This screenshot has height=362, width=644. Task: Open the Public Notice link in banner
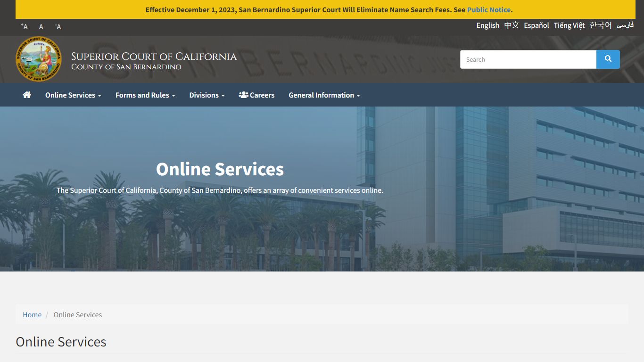(489, 9)
